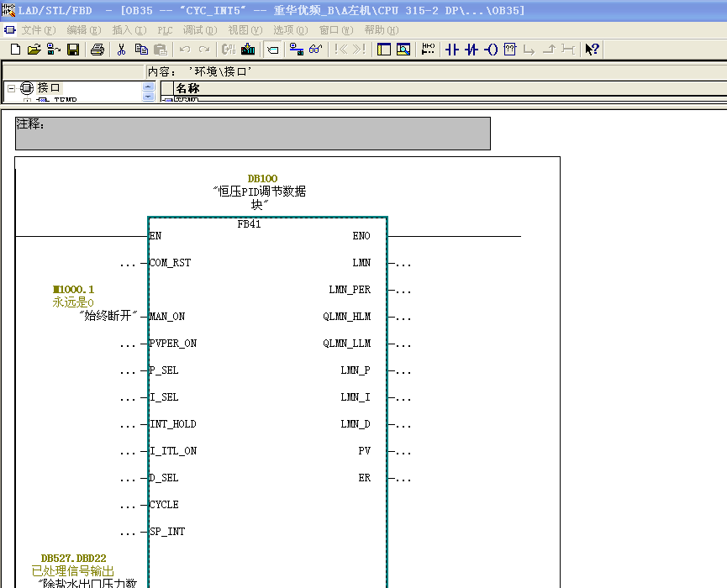Toggle monitor mode with glasses icon
Viewport: 727px width, 588px height.
tap(316, 49)
